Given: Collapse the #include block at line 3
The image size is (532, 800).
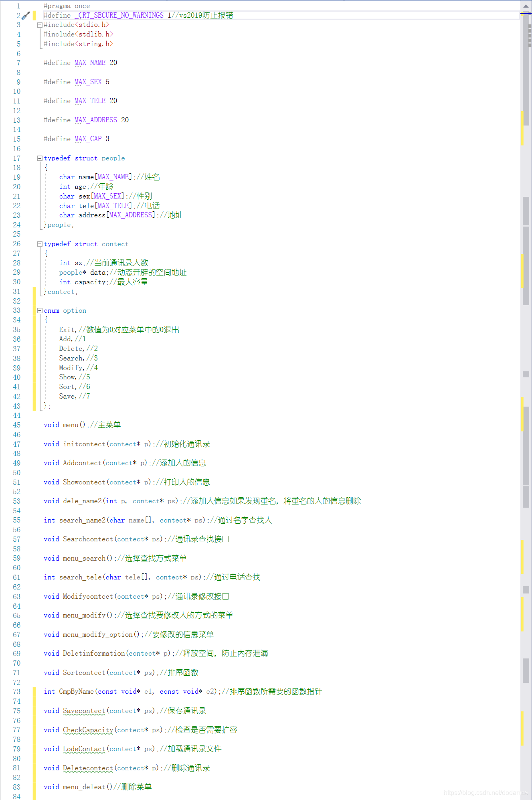Looking at the screenshot, I should (40, 25).
